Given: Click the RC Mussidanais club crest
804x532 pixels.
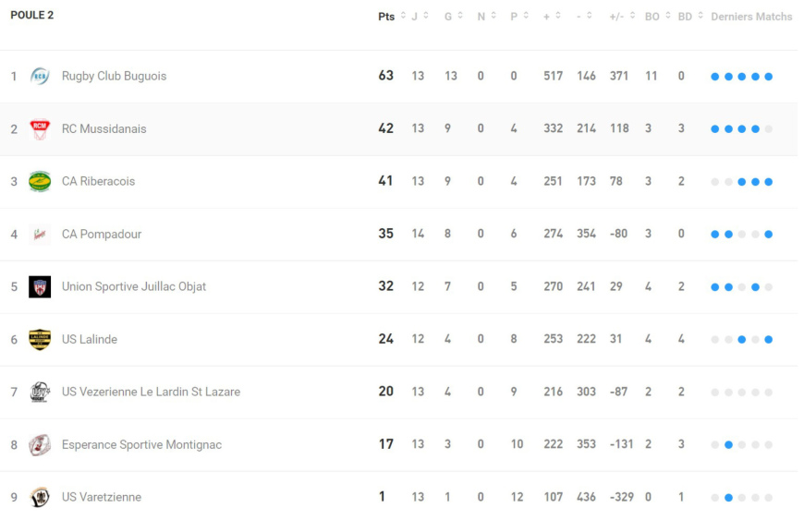Looking at the screenshot, I should 40,129.
